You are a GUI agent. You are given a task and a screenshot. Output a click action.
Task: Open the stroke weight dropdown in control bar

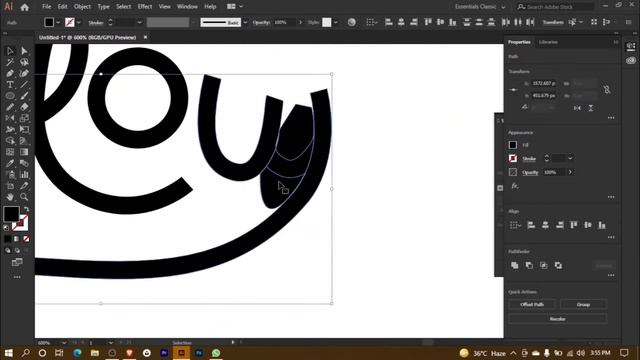click(140, 22)
